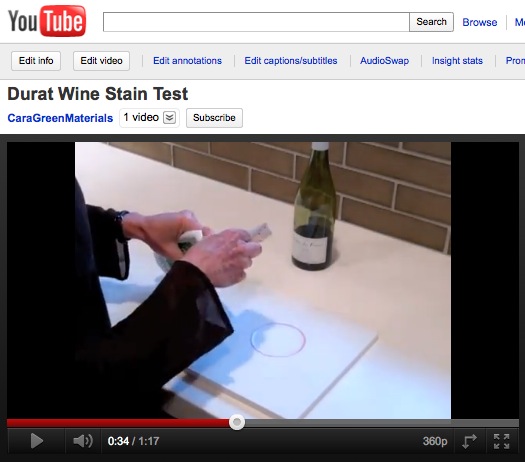Click the video progress scrubber handle
The image size is (525, 467).
pyautogui.click(x=237, y=422)
